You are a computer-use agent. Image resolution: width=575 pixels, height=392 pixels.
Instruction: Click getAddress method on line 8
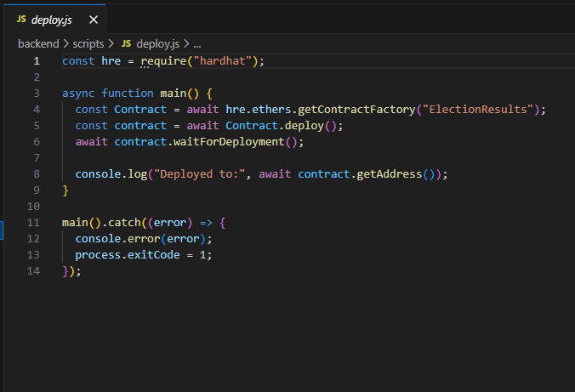(390, 174)
